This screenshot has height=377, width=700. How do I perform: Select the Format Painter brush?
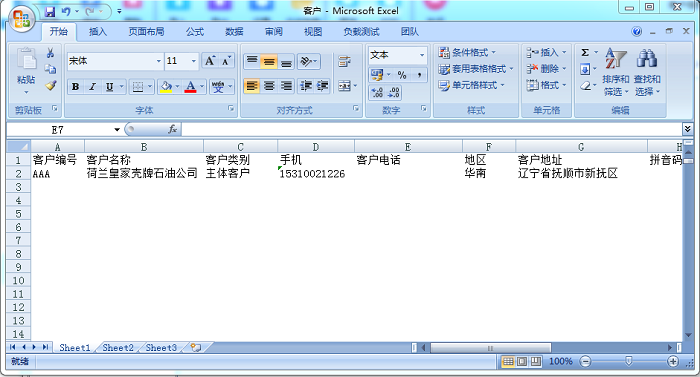click(x=51, y=85)
